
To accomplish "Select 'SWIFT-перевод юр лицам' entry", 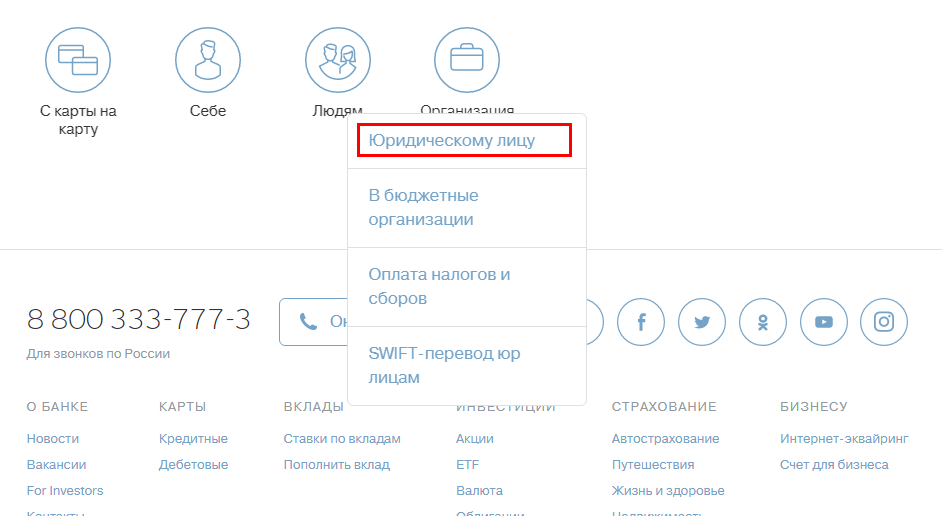I will 467,365.
